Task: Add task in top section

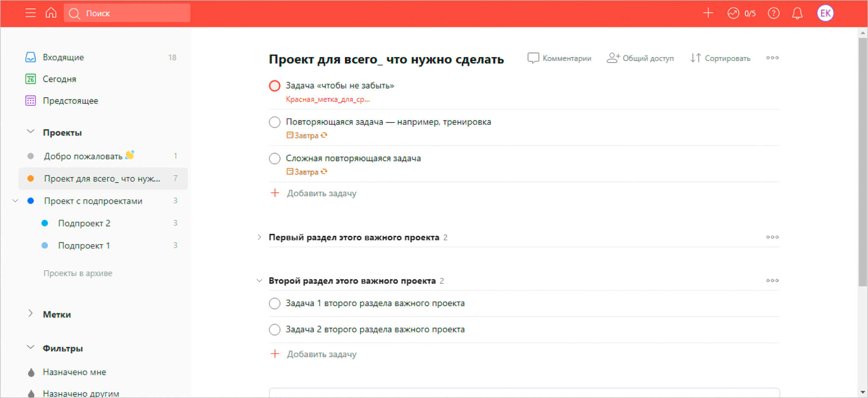Action: tap(314, 193)
